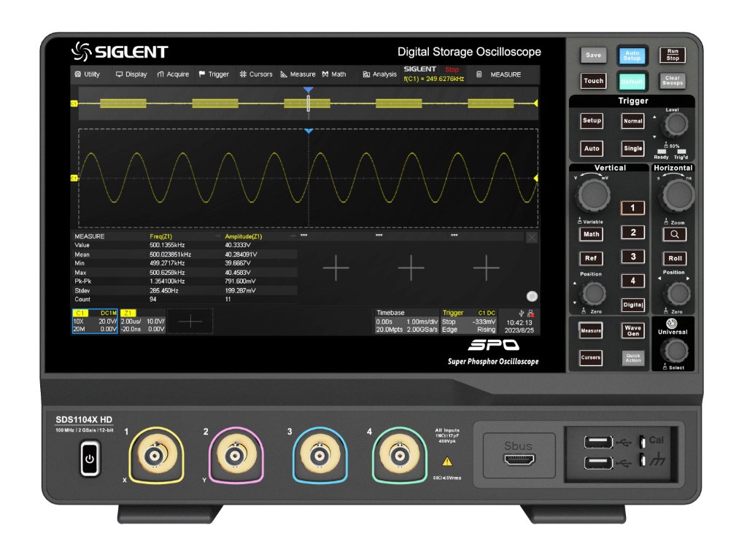Open the Utility menu

pyautogui.click(x=88, y=74)
